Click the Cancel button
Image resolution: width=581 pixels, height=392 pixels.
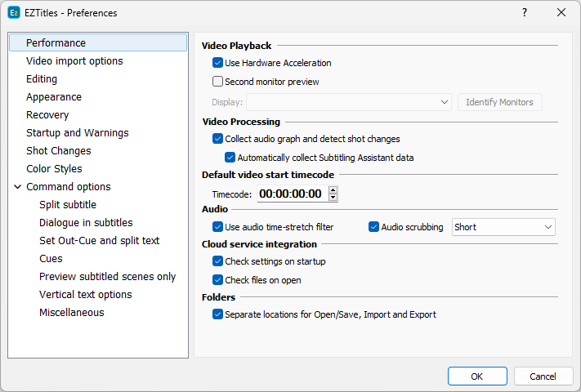[x=543, y=376]
